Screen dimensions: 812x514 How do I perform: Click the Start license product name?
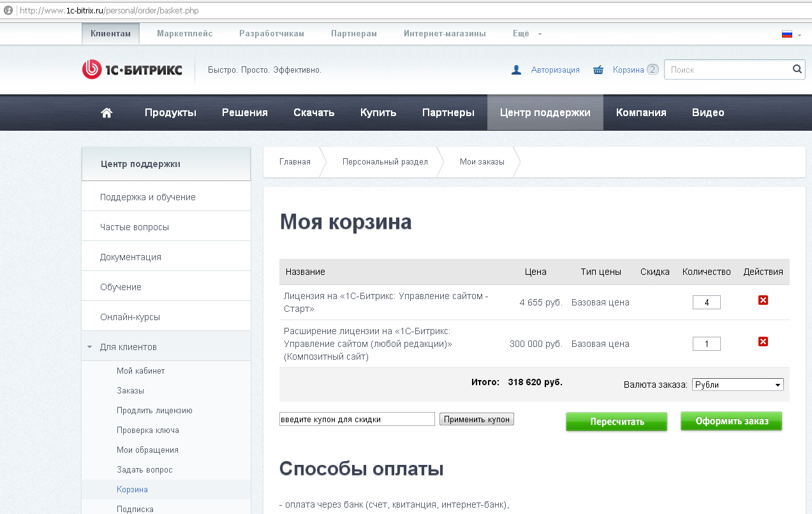(x=386, y=302)
